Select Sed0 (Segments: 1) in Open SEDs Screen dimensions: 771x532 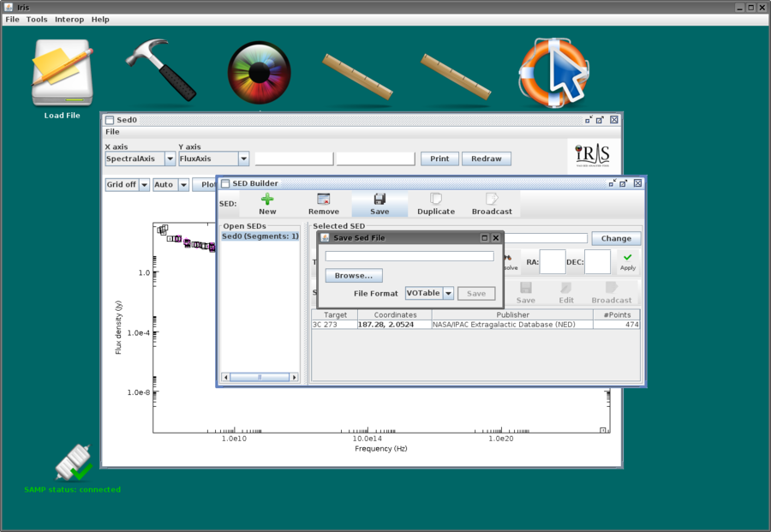[x=260, y=236]
